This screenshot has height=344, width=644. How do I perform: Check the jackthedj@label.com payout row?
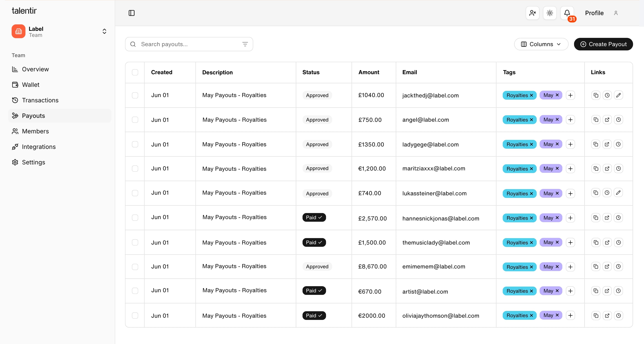click(135, 95)
